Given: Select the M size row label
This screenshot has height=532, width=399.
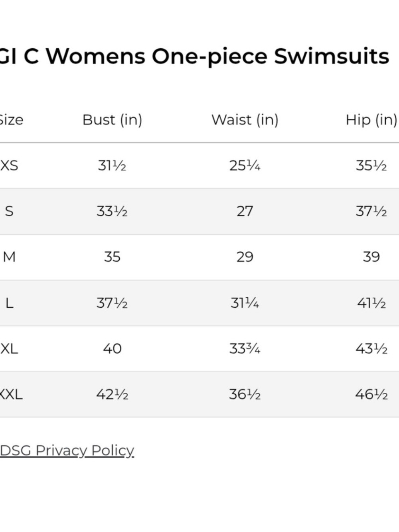Looking at the screenshot, I should coord(9,257).
